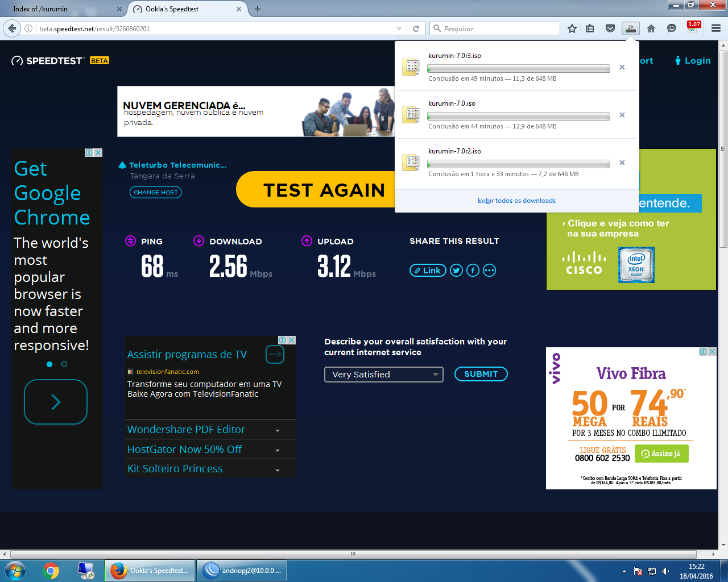
Task: Toggle the downloads panel toolbar button
Action: coord(630,28)
